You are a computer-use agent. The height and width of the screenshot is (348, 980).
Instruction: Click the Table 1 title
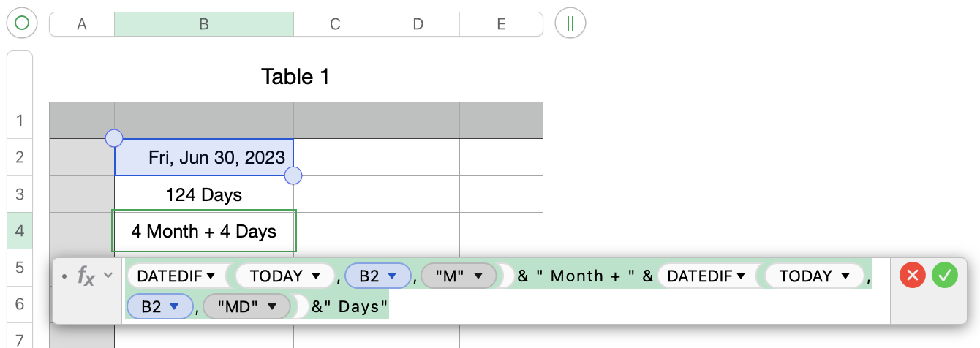point(295,77)
